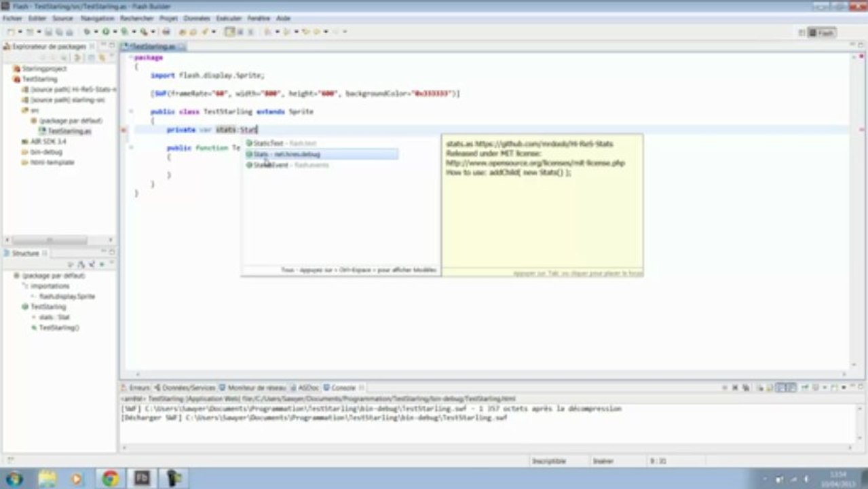Screen dimensions: 868x489
Task: Open the Aide menu
Action: click(x=284, y=18)
